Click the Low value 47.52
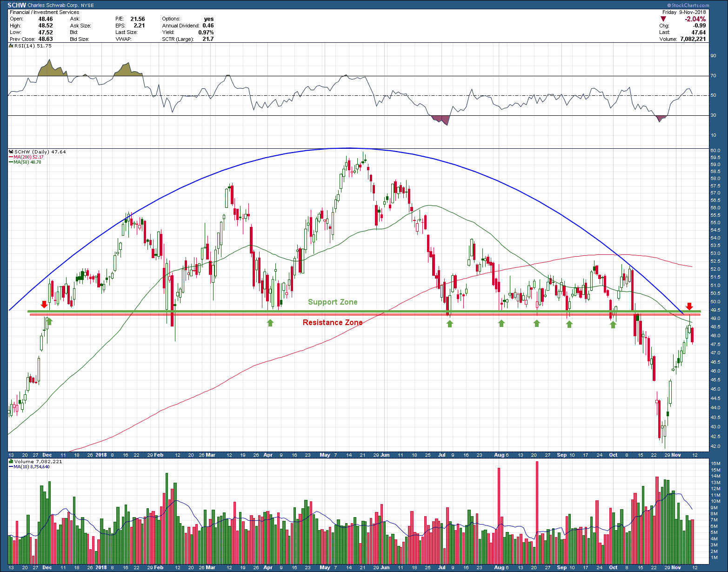This screenshot has height=572, width=728. pyautogui.click(x=46, y=33)
